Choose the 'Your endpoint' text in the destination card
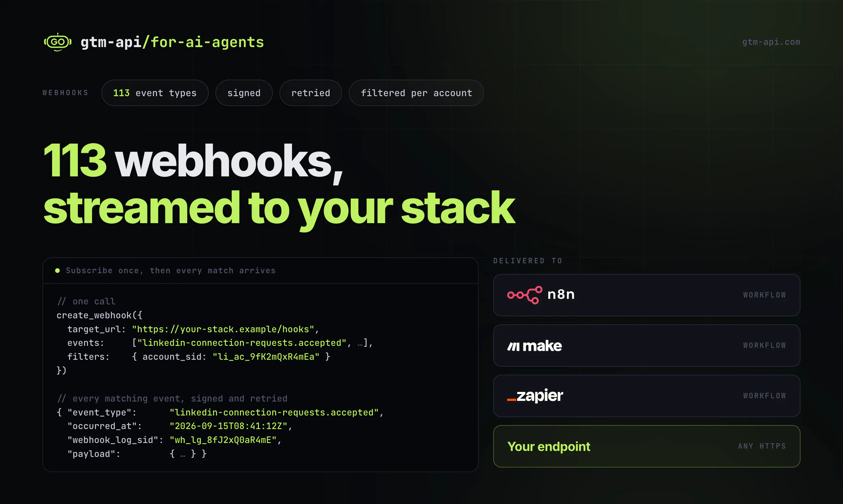The image size is (843, 504). point(549,447)
